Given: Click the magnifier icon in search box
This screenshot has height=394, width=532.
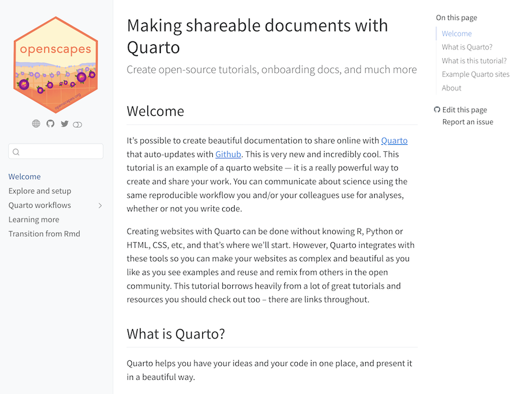Looking at the screenshot, I should coord(16,152).
